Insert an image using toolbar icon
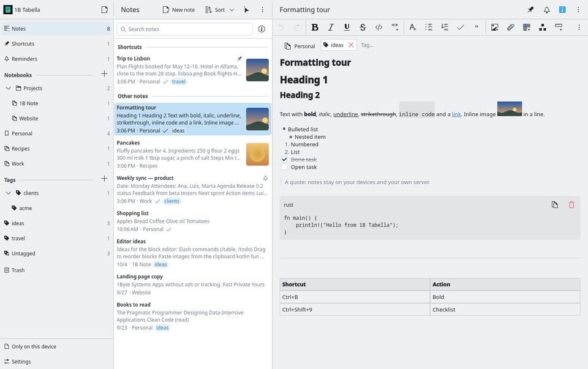The height and width of the screenshot is (369, 588). [x=495, y=28]
